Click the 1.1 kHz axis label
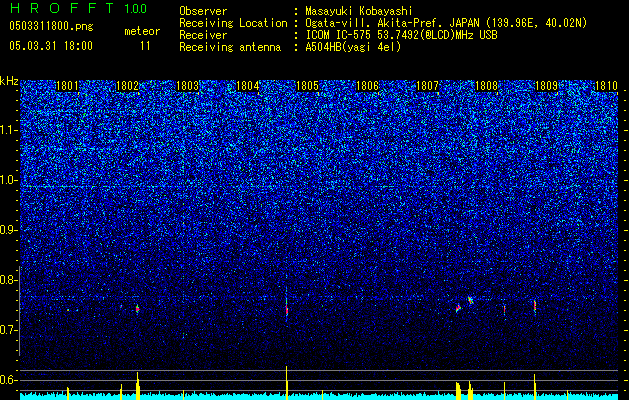Screen dimensions: 629x400 [9, 130]
